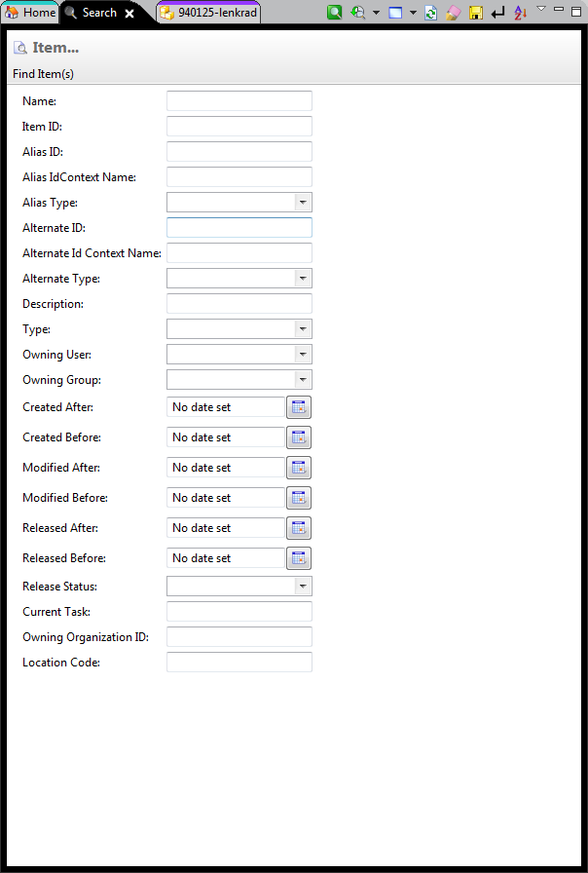Click the Name input field
This screenshot has height=873, width=588.
click(239, 100)
